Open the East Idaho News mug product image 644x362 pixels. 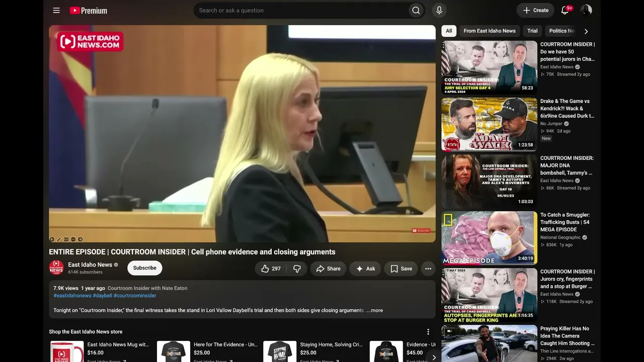67,351
